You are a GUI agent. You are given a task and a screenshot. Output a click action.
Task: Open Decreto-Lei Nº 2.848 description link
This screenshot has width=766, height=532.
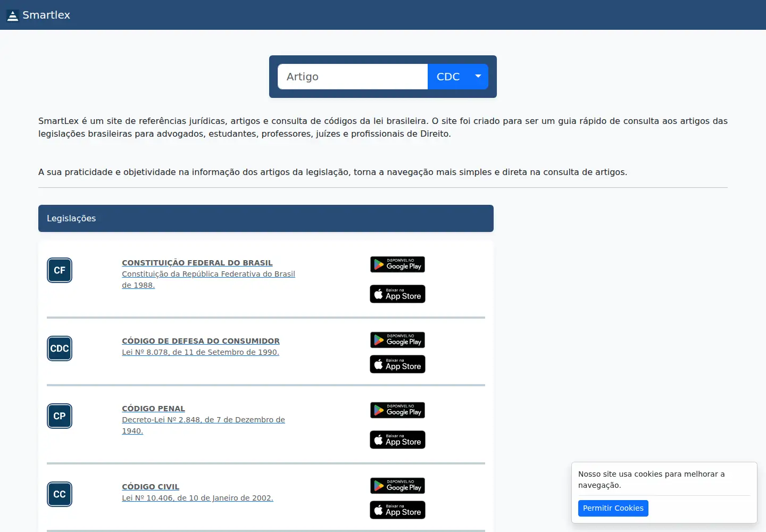[203, 425]
